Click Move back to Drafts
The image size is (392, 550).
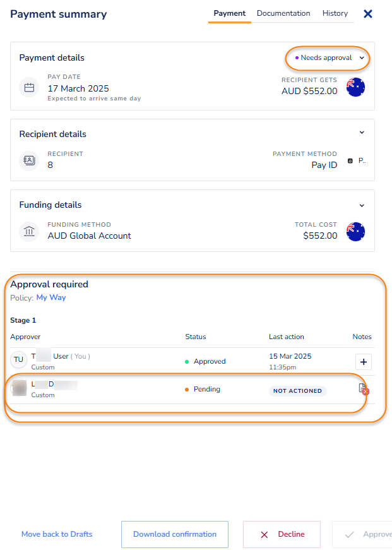[x=57, y=534]
